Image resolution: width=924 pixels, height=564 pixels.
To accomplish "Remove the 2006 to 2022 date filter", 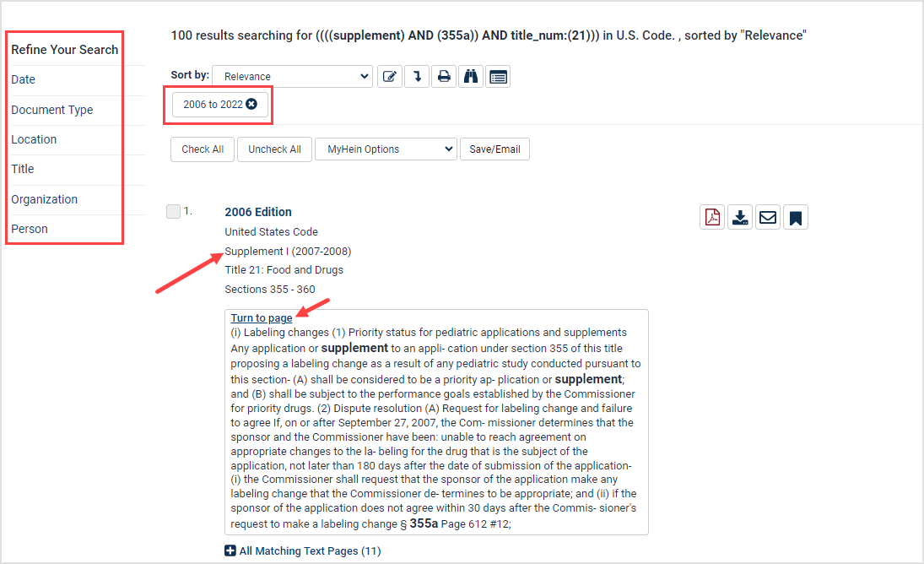I will pos(251,105).
